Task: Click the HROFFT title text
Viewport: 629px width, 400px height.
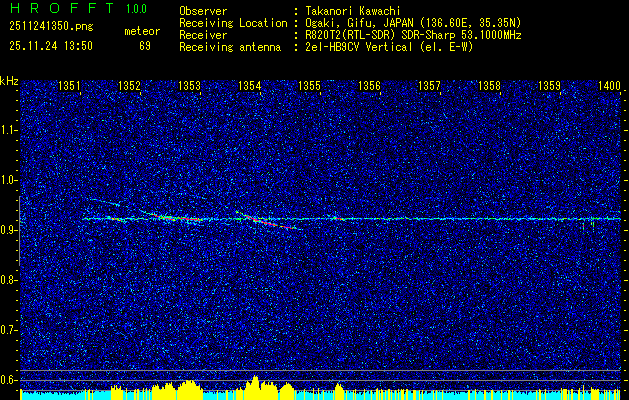Action: click(62, 8)
